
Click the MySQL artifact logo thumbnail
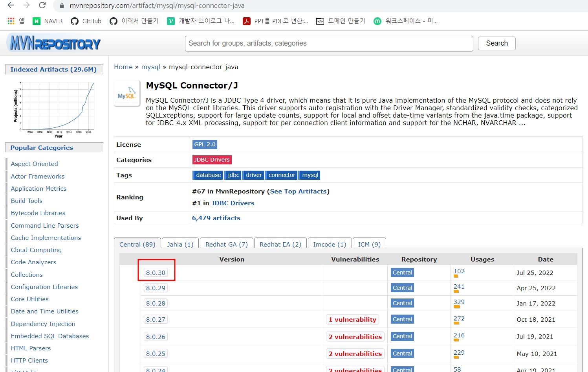tap(127, 93)
